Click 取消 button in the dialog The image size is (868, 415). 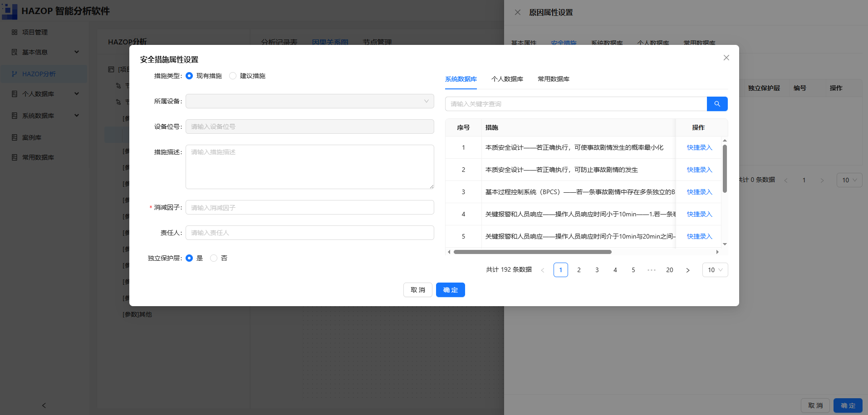coord(418,290)
